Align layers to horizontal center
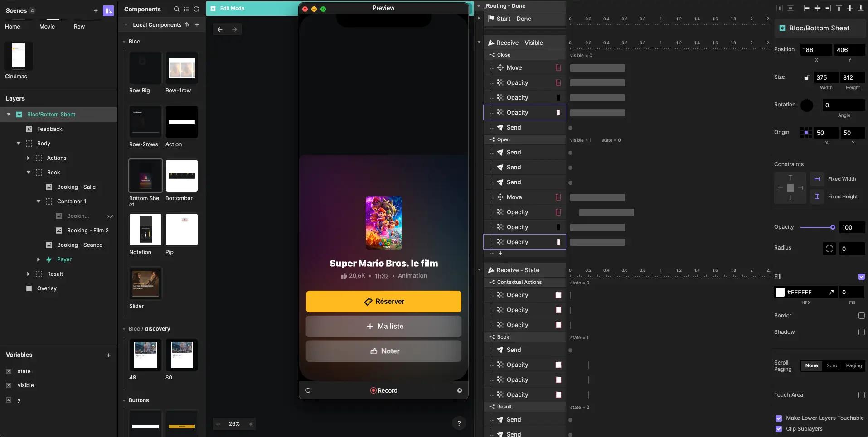This screenshot has width=868, height=437. pos(817,8)
